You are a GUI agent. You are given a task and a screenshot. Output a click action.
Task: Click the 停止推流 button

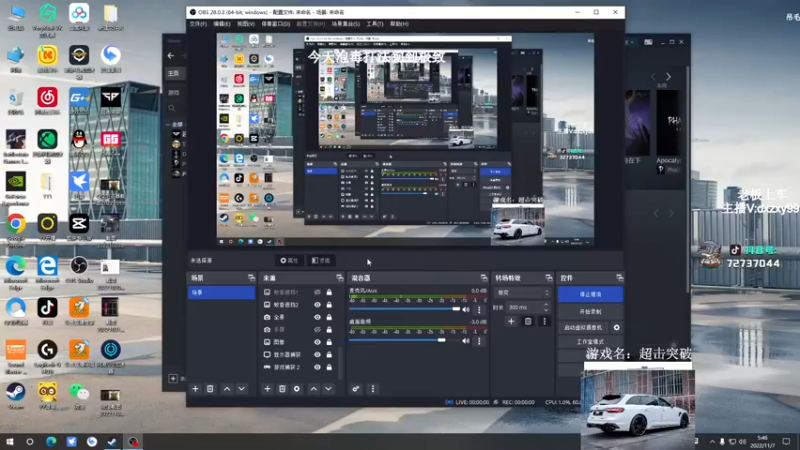(x=590, y=294)
